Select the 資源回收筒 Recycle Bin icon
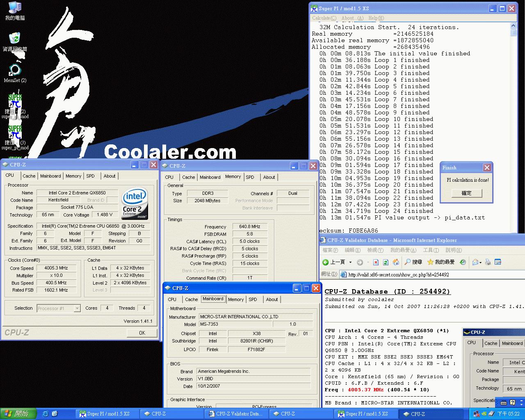This screenshot has width=525, height=420. pos(15,42)
